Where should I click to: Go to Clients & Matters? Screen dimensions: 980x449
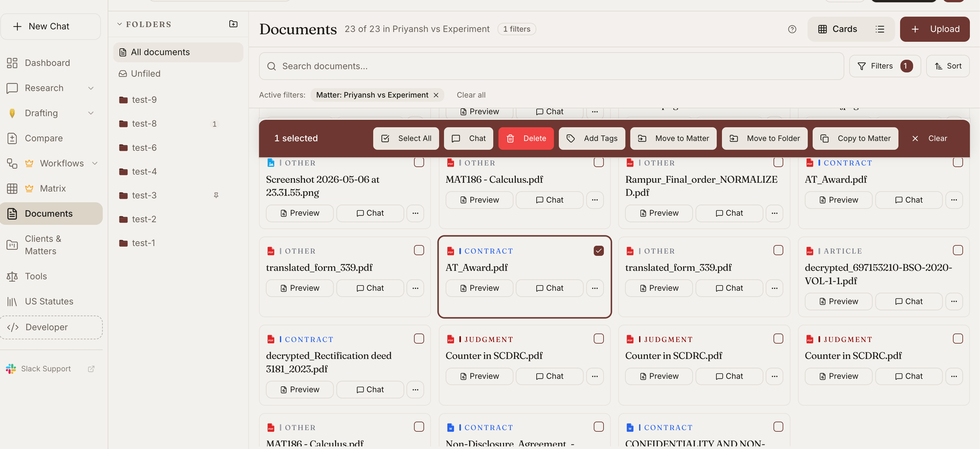click(51, 245)
